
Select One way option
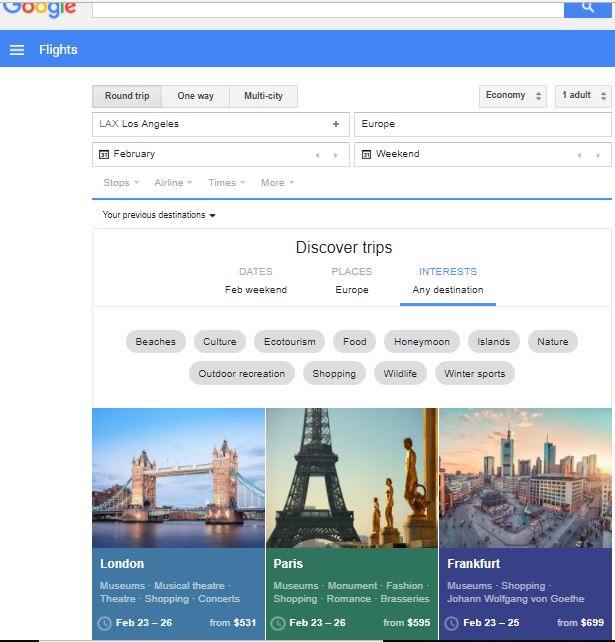click(x=196, y=96)
